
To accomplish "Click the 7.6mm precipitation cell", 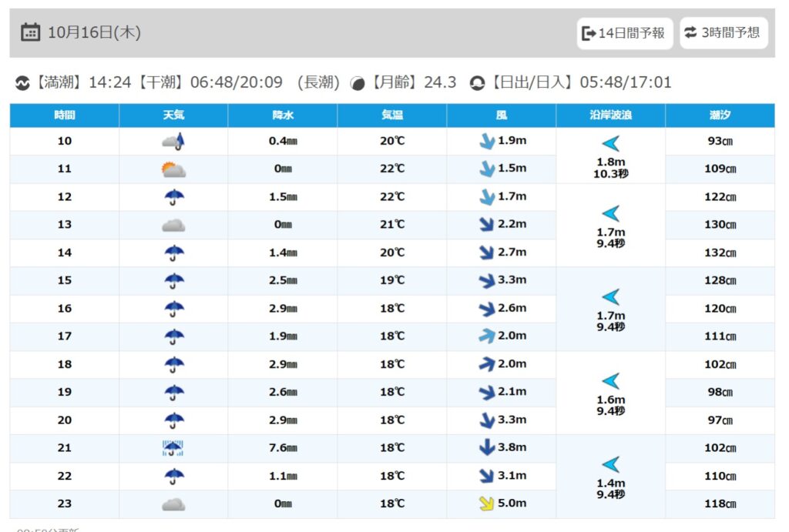I will [283, 448].
